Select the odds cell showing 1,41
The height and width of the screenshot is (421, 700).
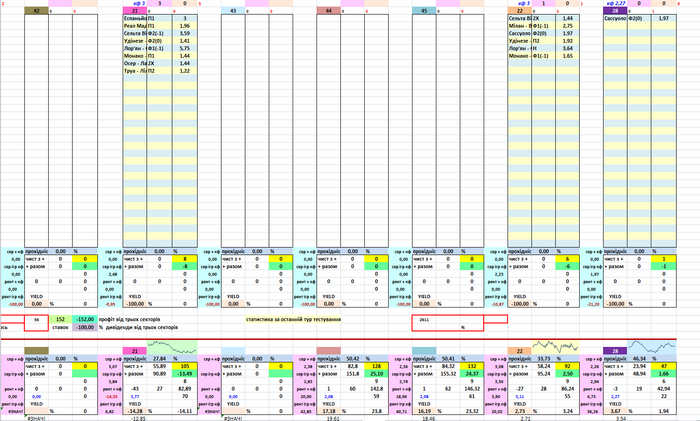coord(185,41)
